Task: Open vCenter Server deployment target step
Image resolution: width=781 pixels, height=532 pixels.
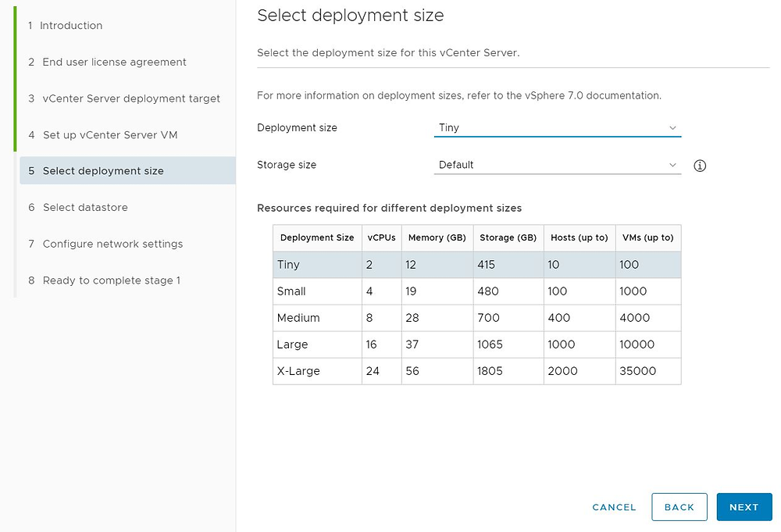Action: pos(124,98)
